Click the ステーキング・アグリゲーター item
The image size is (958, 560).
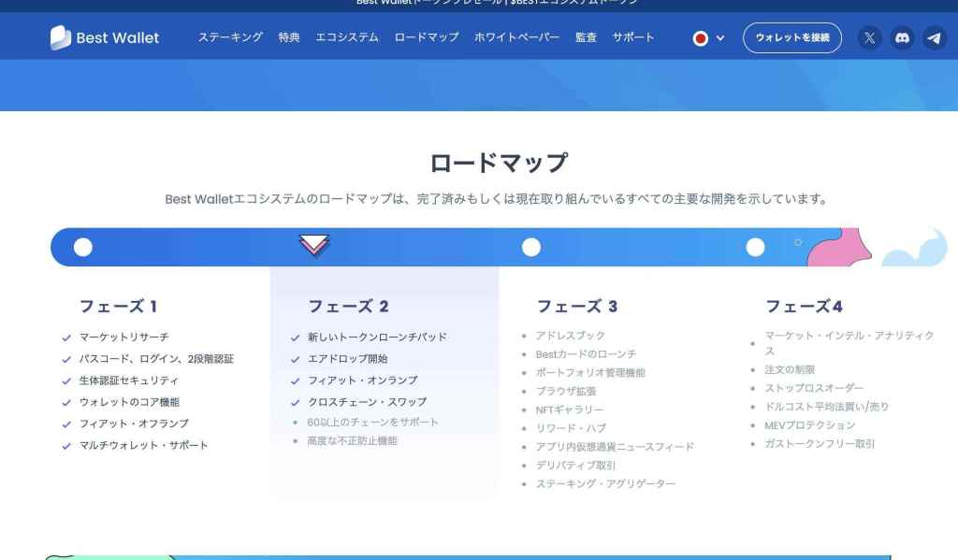click(x=606, y=483)
